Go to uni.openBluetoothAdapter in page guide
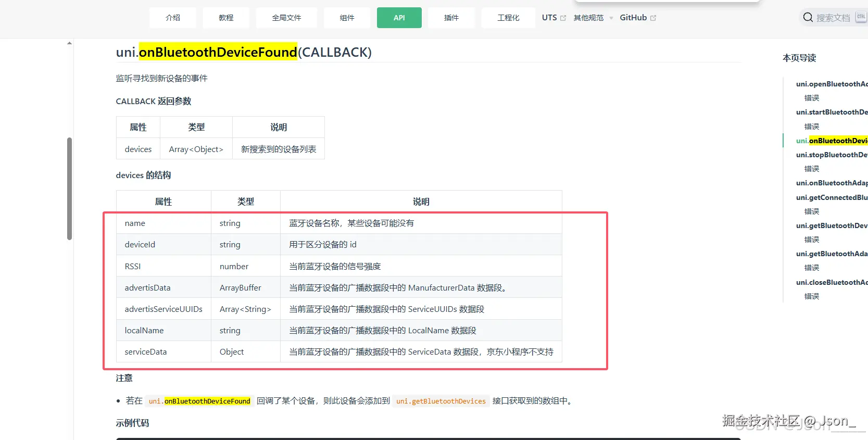The image size is (868, 440). [x=832, y=84]
